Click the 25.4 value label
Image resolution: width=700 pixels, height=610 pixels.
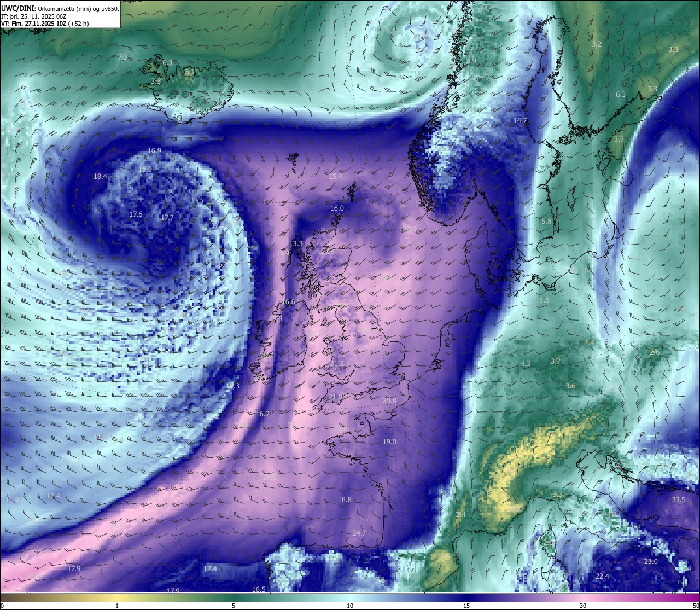(x=335, y=176)
